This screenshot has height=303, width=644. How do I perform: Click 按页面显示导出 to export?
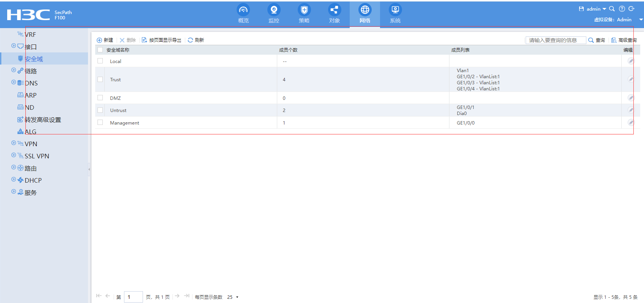click(162, 40)
